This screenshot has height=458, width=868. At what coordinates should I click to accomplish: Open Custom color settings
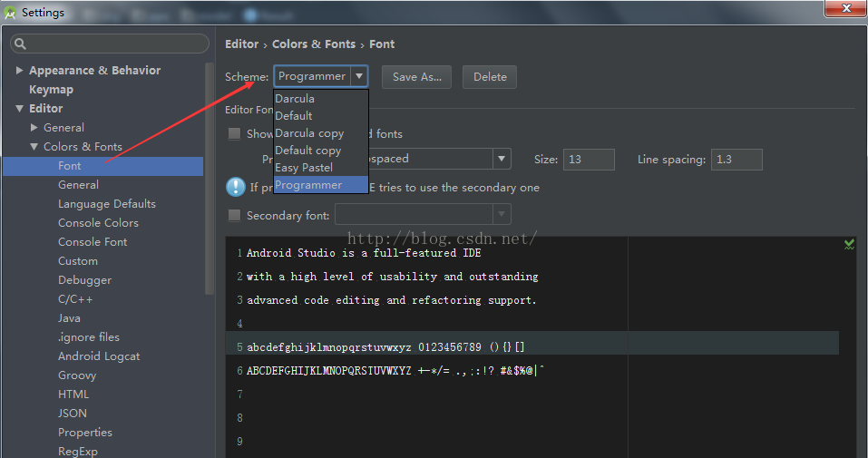point(77,261)
